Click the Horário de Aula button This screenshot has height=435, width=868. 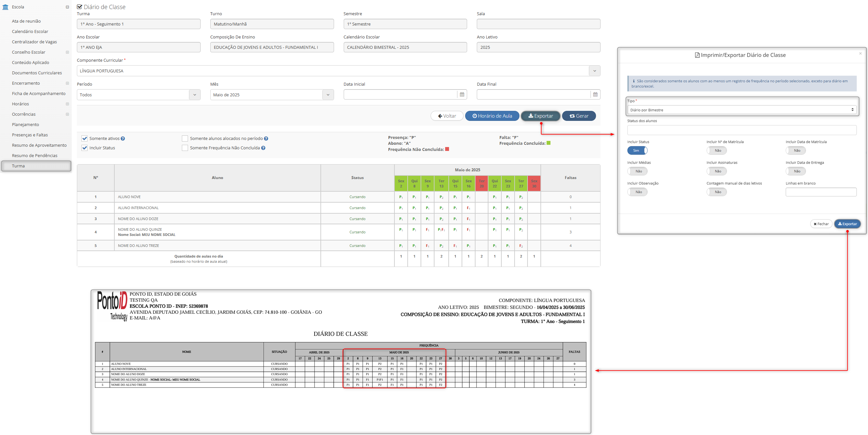(492, 116)
